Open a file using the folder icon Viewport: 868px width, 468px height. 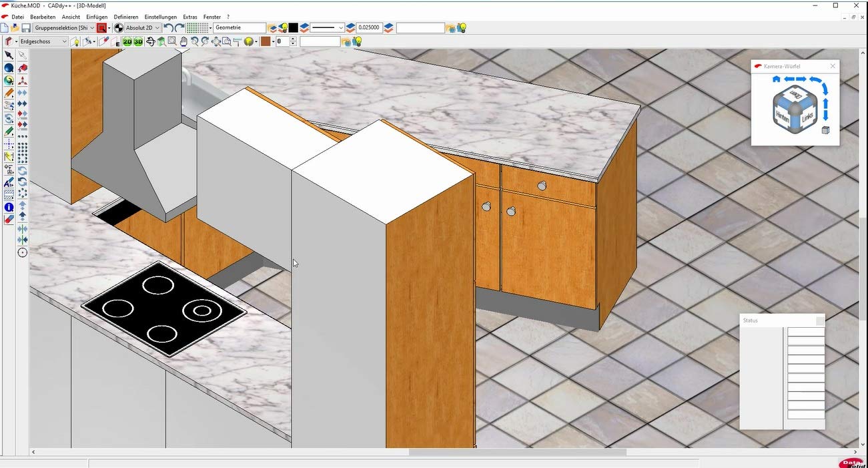(x=15, y=28)
